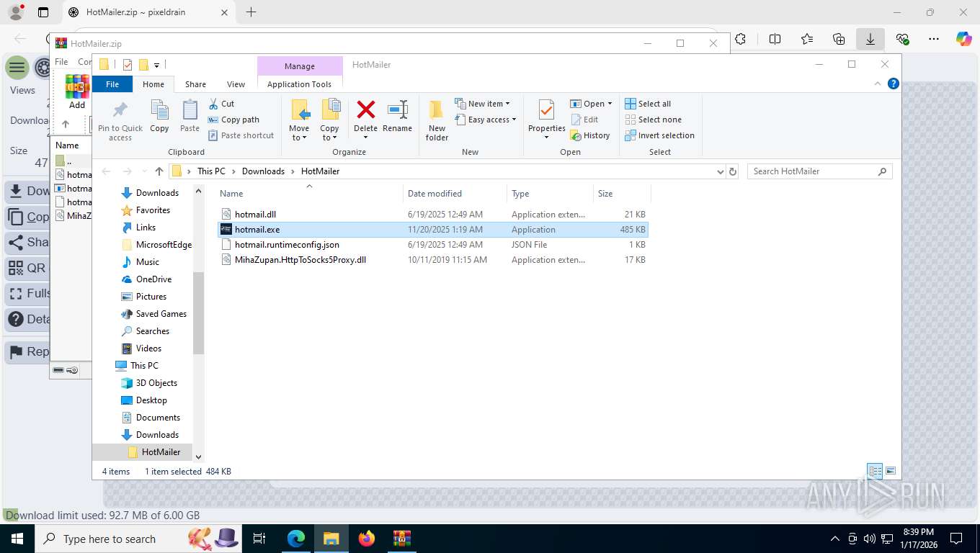Click the Manage contextual tab
The width and height of the screenshot is (980, 553).
pos(299,66)
